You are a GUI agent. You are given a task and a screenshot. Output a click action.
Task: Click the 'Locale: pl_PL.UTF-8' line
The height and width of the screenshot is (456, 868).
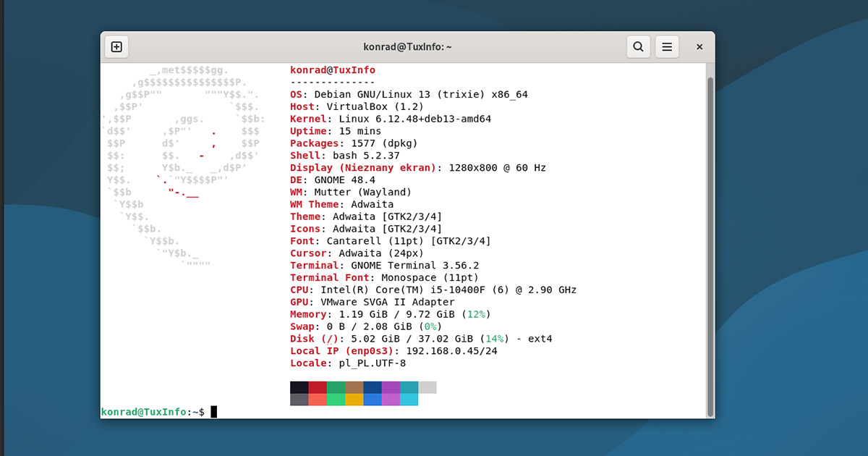(x=348, y=363)
